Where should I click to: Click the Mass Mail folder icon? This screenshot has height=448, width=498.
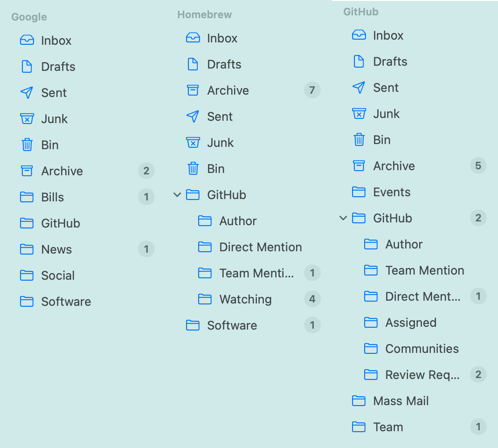(x=359, y=401)
